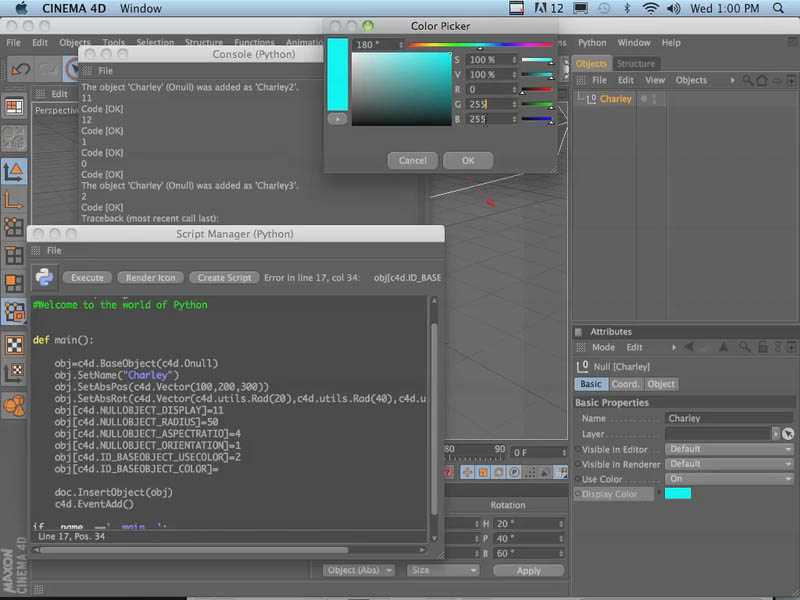800x600 pixels.
Task: Click the orange primitives group icon
Action: (x=14, y=406)
